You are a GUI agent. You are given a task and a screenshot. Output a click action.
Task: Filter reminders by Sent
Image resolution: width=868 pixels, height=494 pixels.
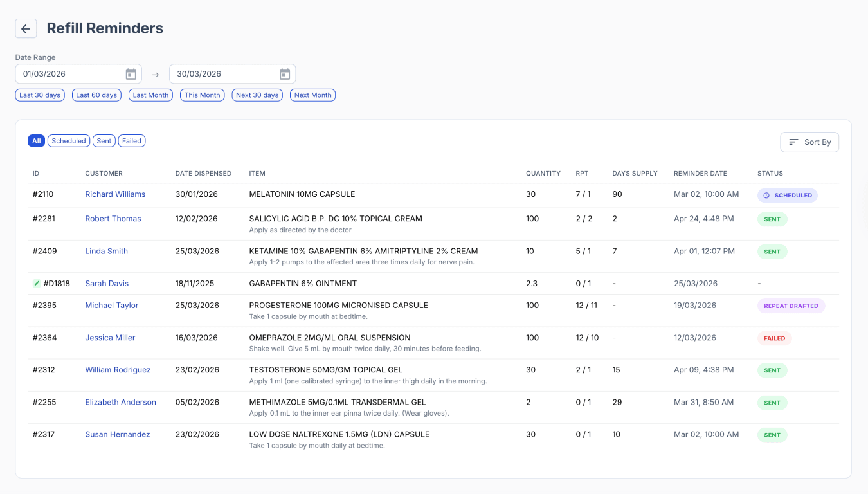pyautogui.click(x=104, y=141)
